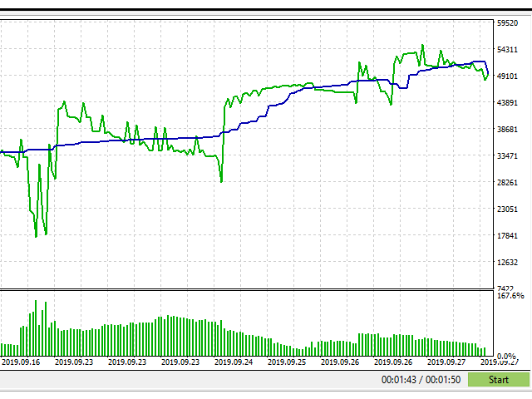The width and height of the screenshot is (532, 399).
Task: Click the 0.0% load scale label
Action: (x=506, y=357)
